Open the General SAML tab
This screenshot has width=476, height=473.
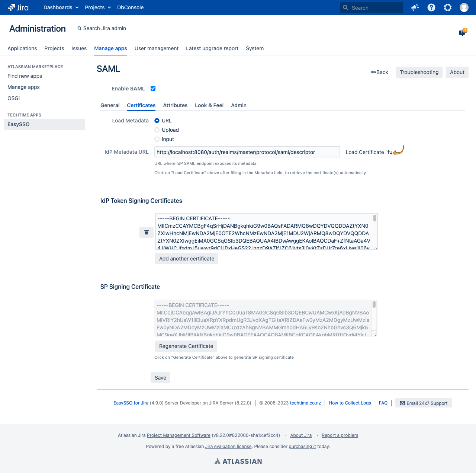pos(110,105)
